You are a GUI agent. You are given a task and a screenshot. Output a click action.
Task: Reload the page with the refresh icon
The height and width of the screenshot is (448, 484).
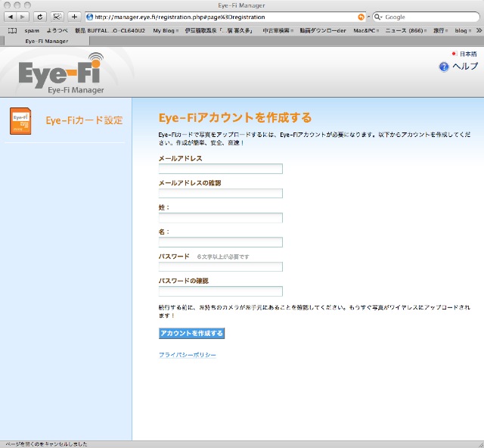(x=40, y=17)
